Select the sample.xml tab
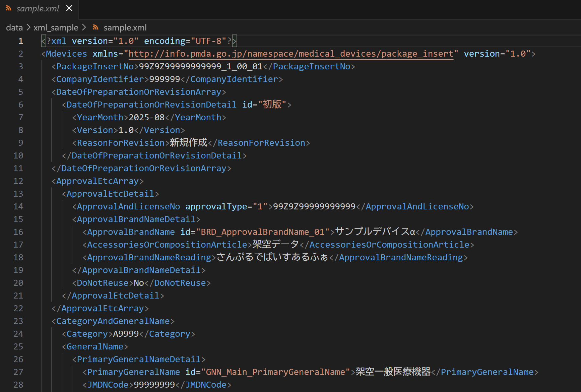581x392 pixels. pyautogui.click(x=38, y=8)
